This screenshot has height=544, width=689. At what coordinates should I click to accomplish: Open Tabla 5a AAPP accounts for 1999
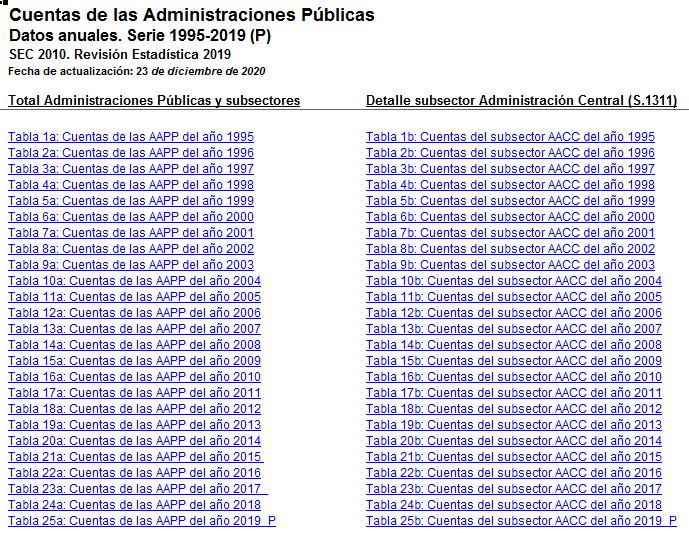(131, 201)
